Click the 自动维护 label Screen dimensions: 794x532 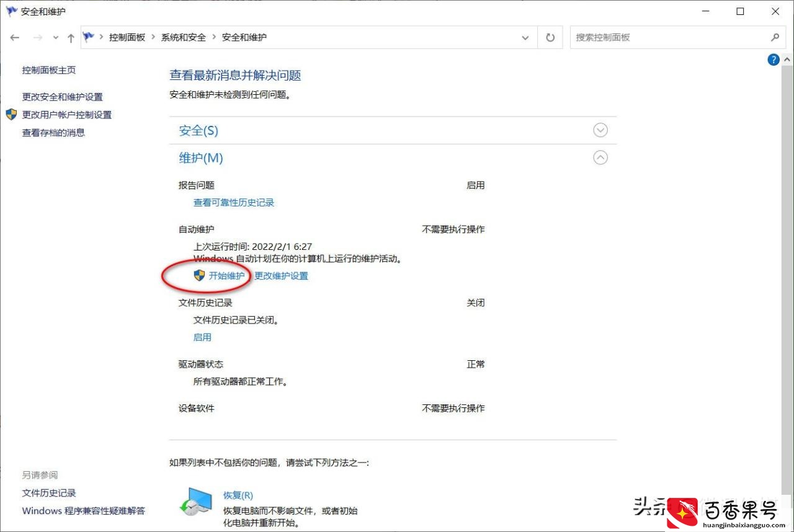pos(197,229)
